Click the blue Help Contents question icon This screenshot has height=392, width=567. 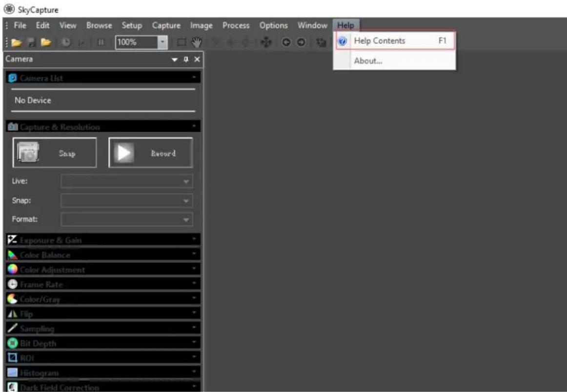click(x=343, y=41)
